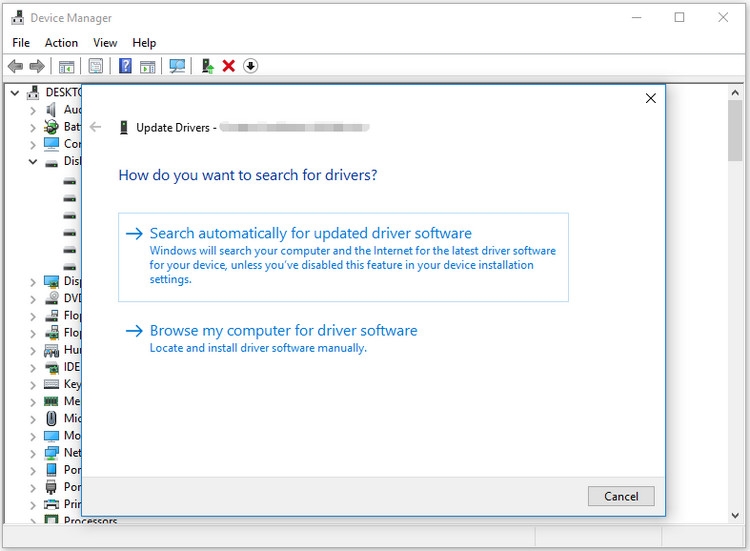Expand the Memory devices tree node

tap(33, 402)
